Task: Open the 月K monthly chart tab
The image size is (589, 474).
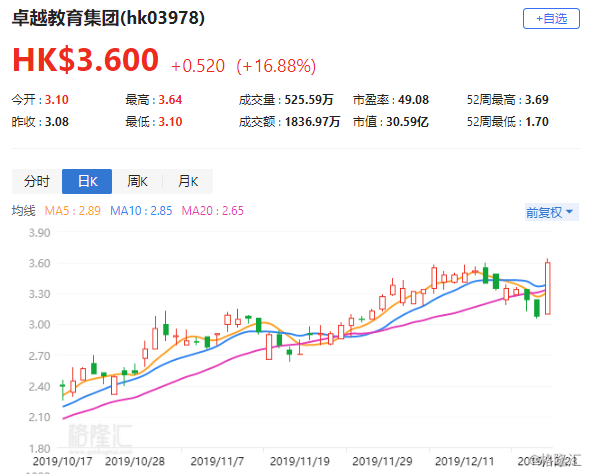Action: coord(188,181)
